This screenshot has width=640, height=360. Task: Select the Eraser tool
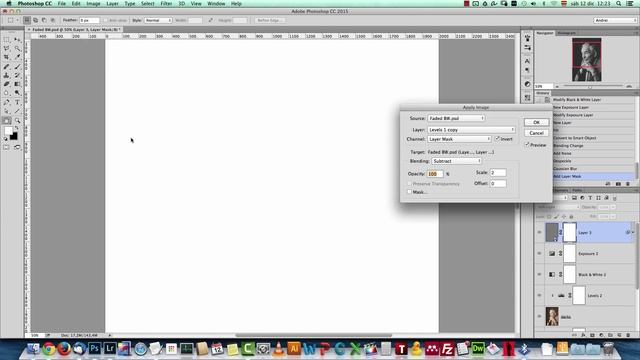pos(7,84)
